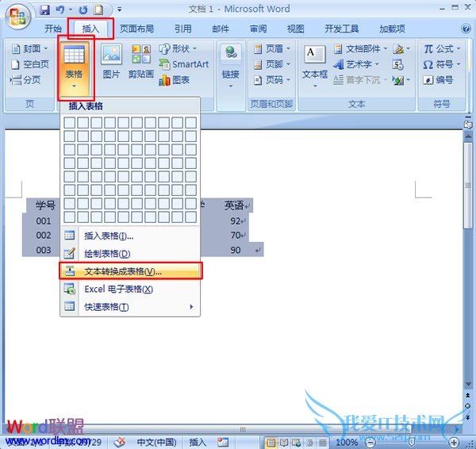Open the 页码 page number dropdown

[272, 80]
